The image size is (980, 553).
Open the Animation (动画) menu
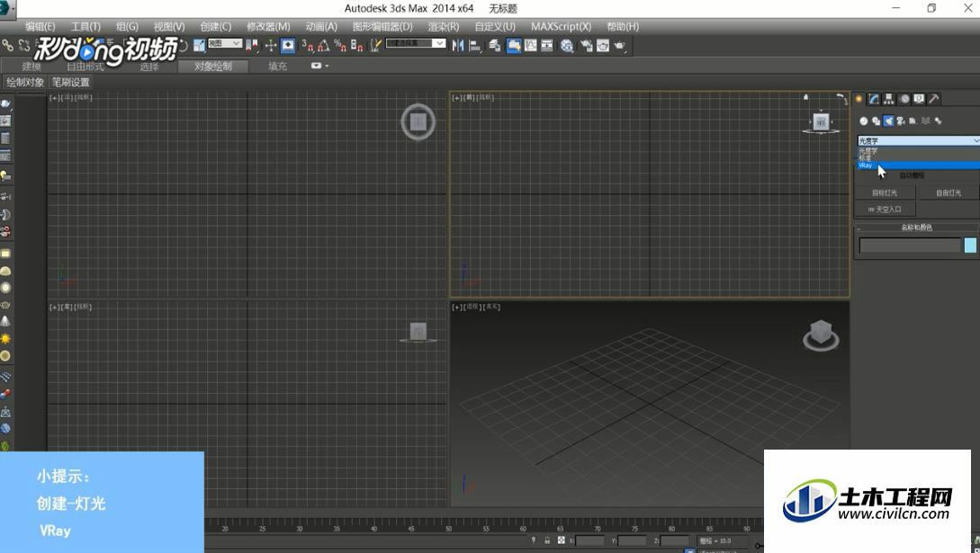[321, 26]
